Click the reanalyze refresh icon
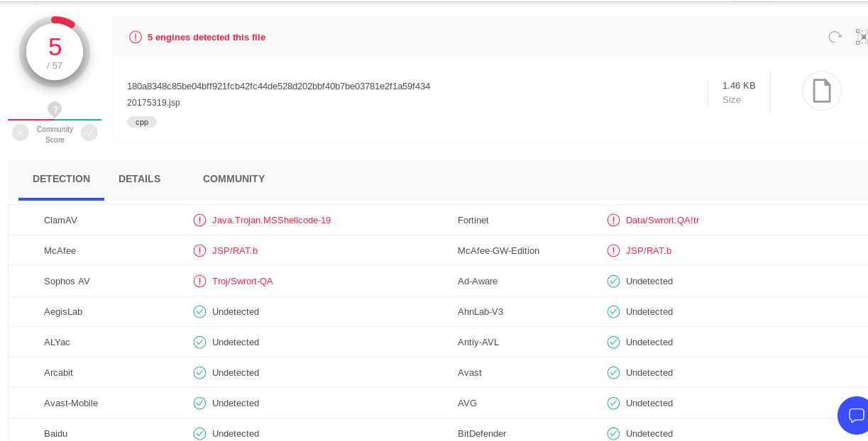Screen dimensions: 868x441 [x=835, y=37]
